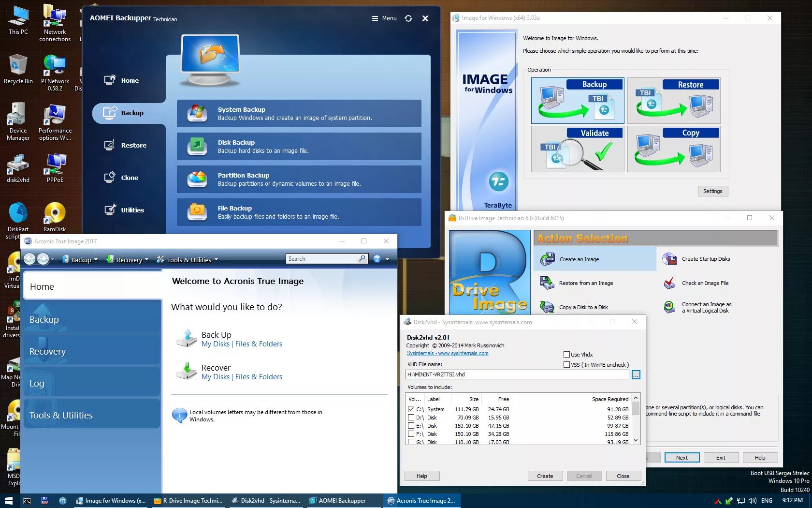Open AOMEI Menu
Screen dimensions: 812x508
pyautogui.click(x=384, y=18)
